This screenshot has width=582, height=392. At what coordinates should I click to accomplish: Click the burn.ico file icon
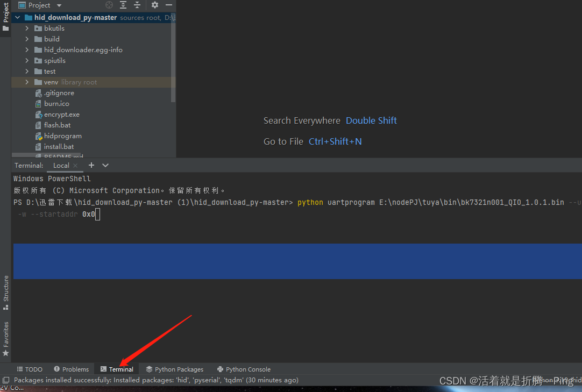point(38,104)
